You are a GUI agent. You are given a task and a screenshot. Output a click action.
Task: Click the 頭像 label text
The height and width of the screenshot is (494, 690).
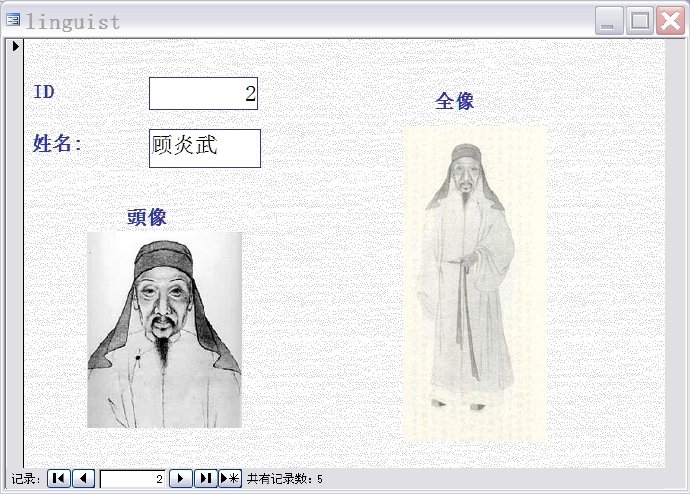tap(147, 217)
